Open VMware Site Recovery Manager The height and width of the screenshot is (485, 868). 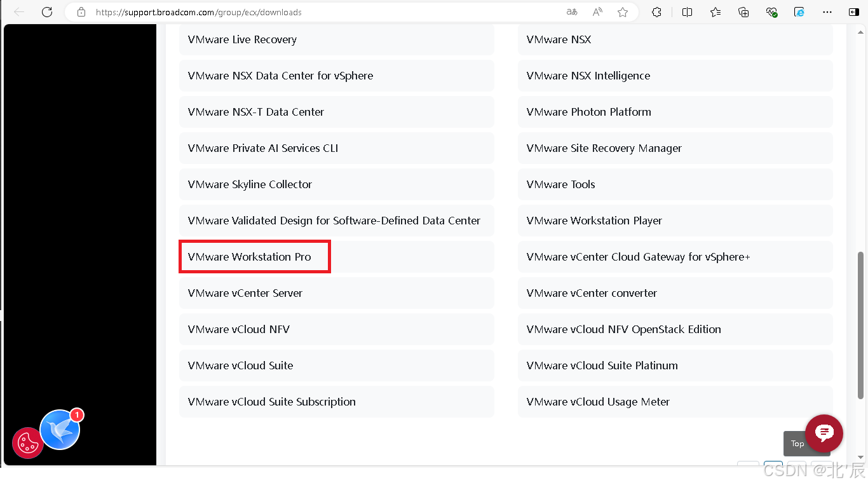pos(675,148)
